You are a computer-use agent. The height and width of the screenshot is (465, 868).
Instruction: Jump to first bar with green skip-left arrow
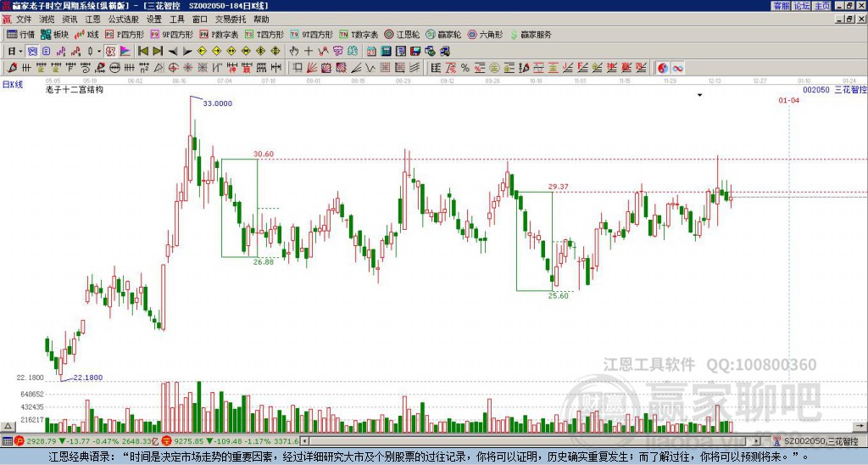pos(142,51)
